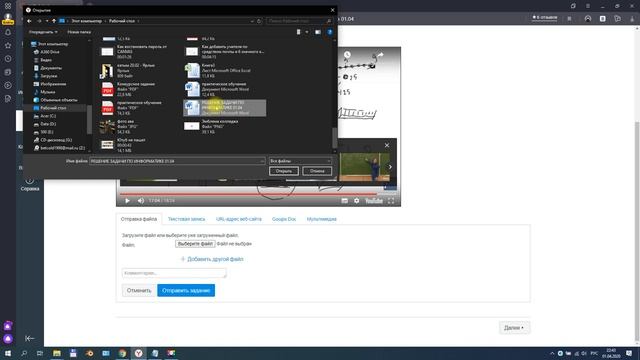Toggle preview pane in file dialog
The height and width of the screenshot is (360, 640).
(x=318, y=32)
